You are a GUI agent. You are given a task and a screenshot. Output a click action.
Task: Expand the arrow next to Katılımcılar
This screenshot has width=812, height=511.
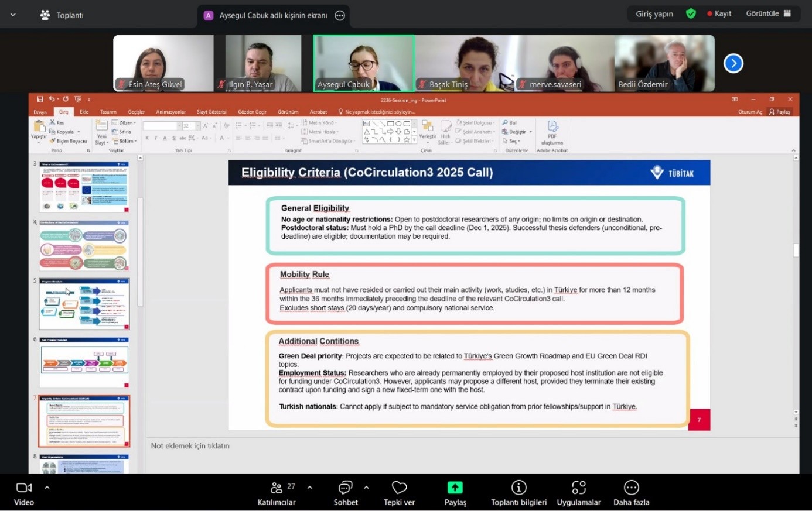coord(309,487)
